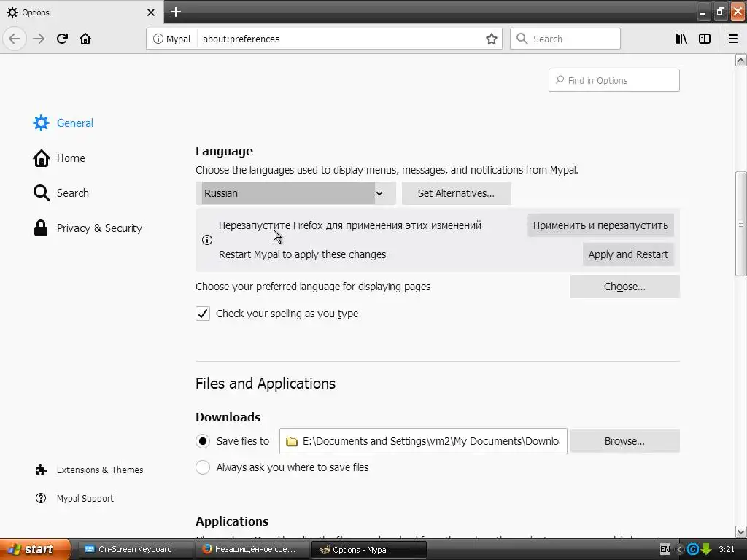The width and height of the screenshot is (747, 560).
Task: Click the Files and Applications heading
Action: coord(266,384)
